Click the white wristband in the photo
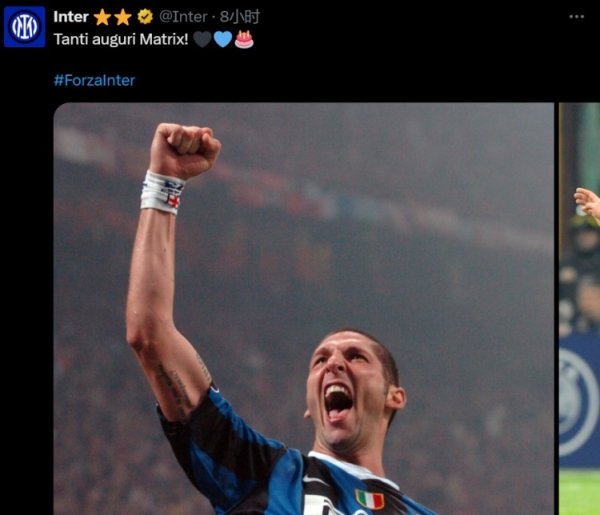This screenshot has width=600, height=515. click(162, 192)
